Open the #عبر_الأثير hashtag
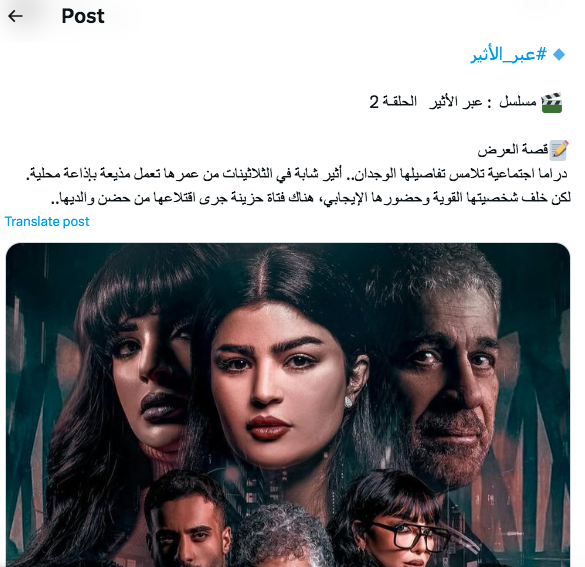 pyautogui.click(x=509, y=54)
